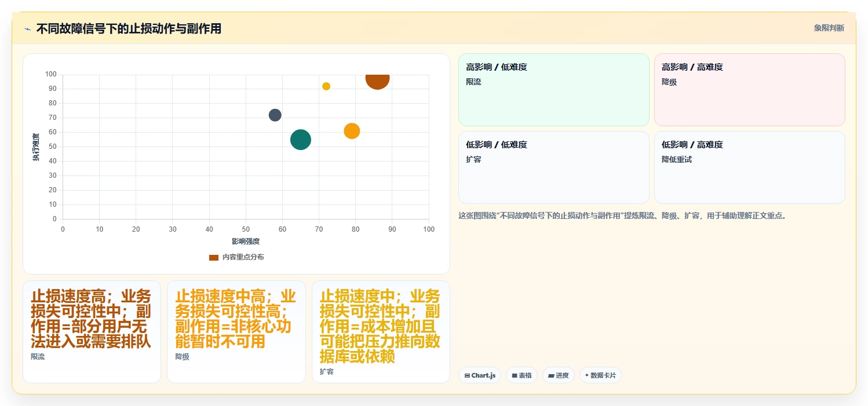Click the small yellow bubble in the chart
This screenshot has height=406, width=868.
(326, 86)
